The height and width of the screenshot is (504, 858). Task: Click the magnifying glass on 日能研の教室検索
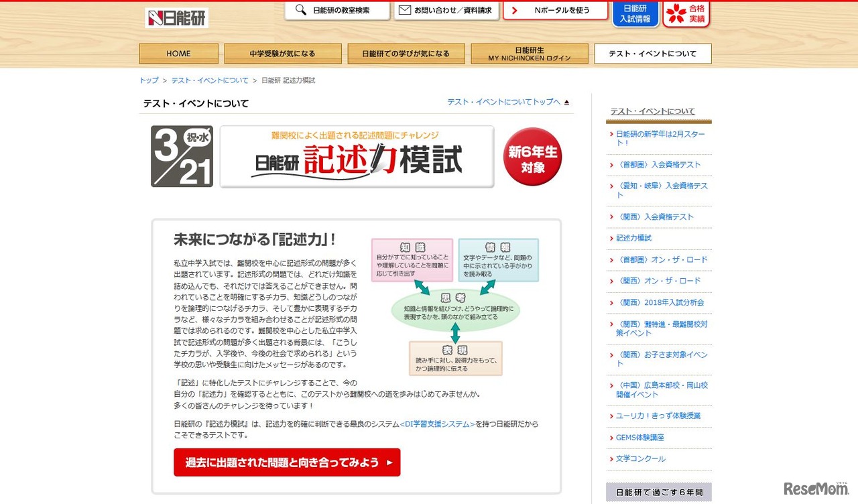(299, 10)
